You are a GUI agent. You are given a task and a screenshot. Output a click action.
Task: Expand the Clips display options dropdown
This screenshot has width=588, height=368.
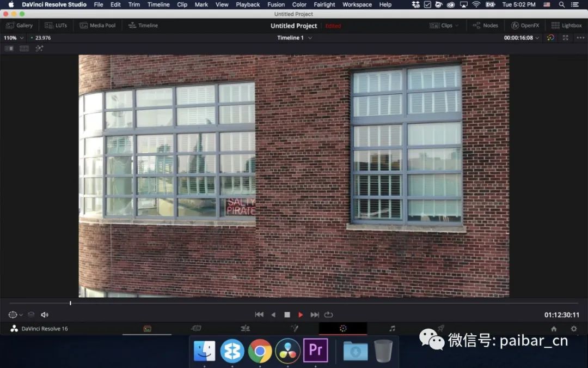[x=456, y=25]
